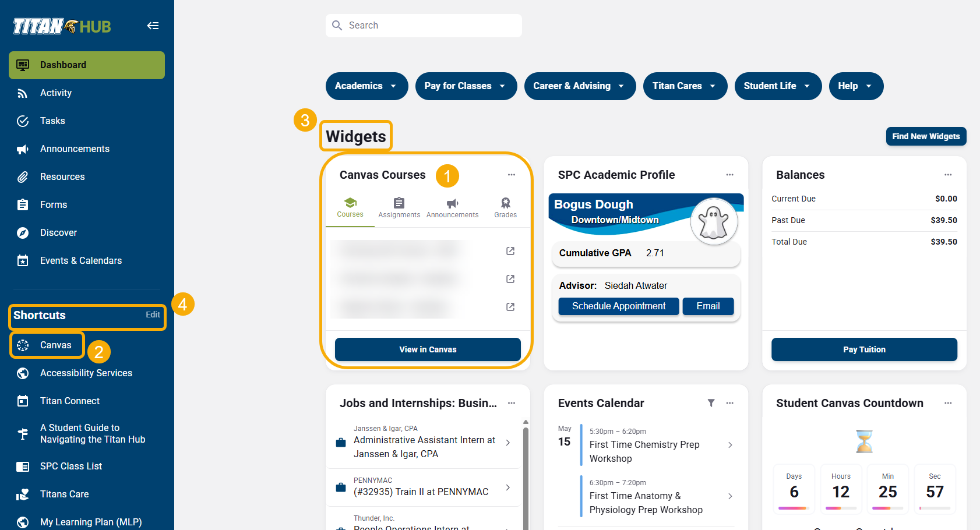Click the Accessibility Services globe icon

pos(23,373)
